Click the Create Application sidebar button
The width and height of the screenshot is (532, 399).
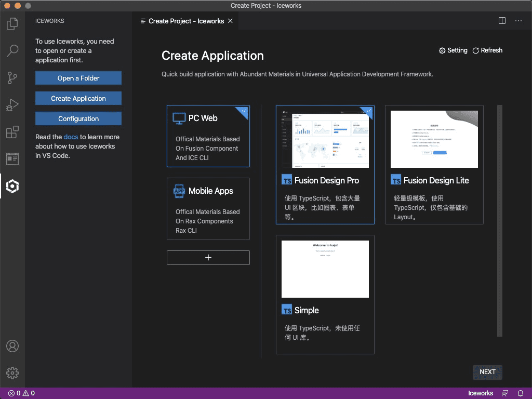pyautogui.click(x=78, y=98)
